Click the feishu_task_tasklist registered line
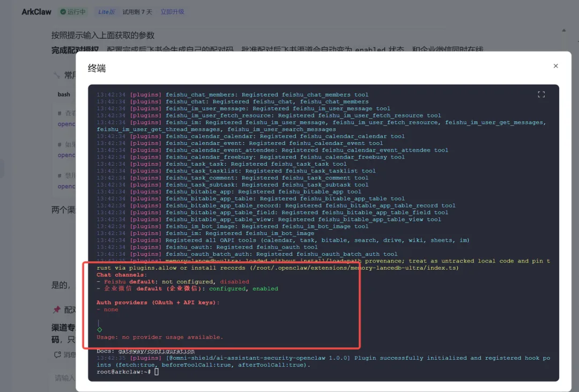Image resolution: width=579 pixels, height=392 pixels. tap(236, 171)
